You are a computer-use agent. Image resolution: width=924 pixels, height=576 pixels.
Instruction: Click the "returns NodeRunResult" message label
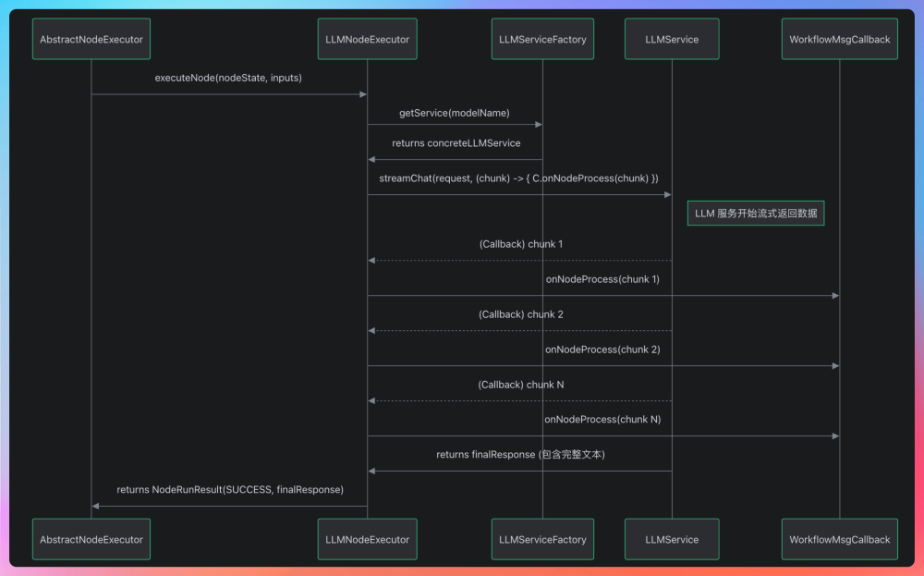click(x=229, y=489)
